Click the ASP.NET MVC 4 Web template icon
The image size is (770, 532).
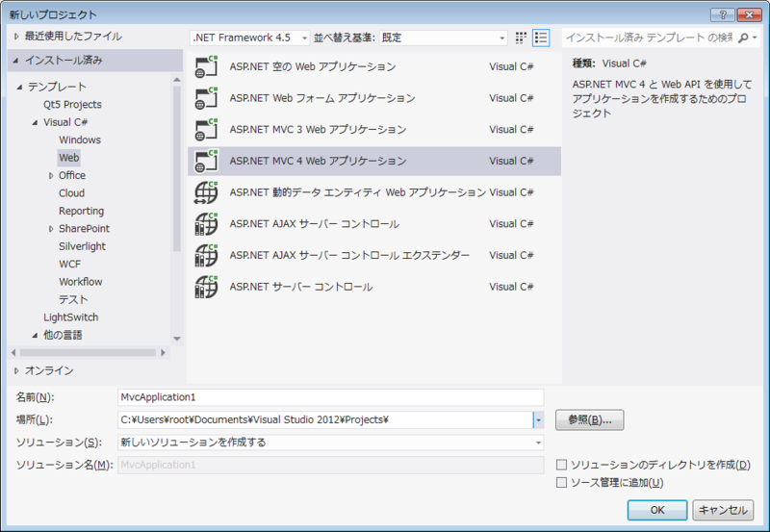click(x=206, y=161)
